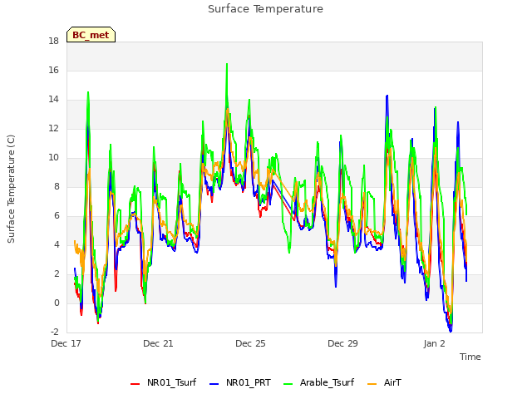The height and width of the screenshot is (399, 532).
Task: Click the orange AirT legend swatch
Action: pos(372,384)
